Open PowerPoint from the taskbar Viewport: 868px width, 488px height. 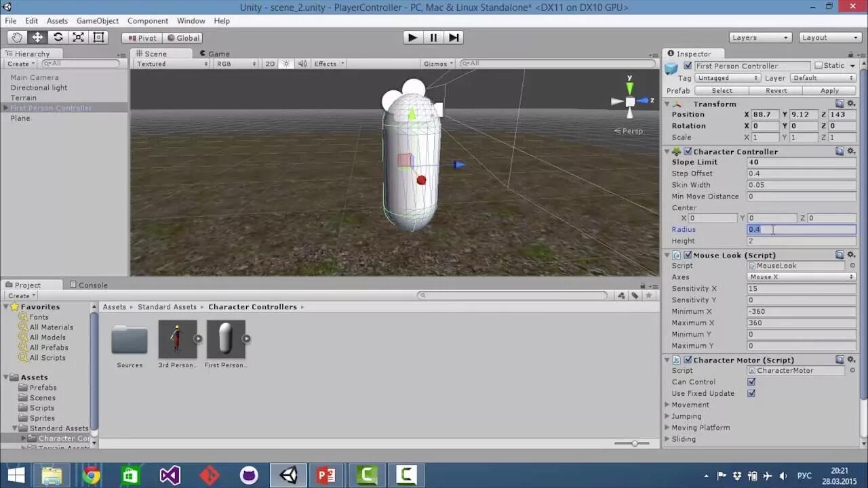(x=326, y=475)
